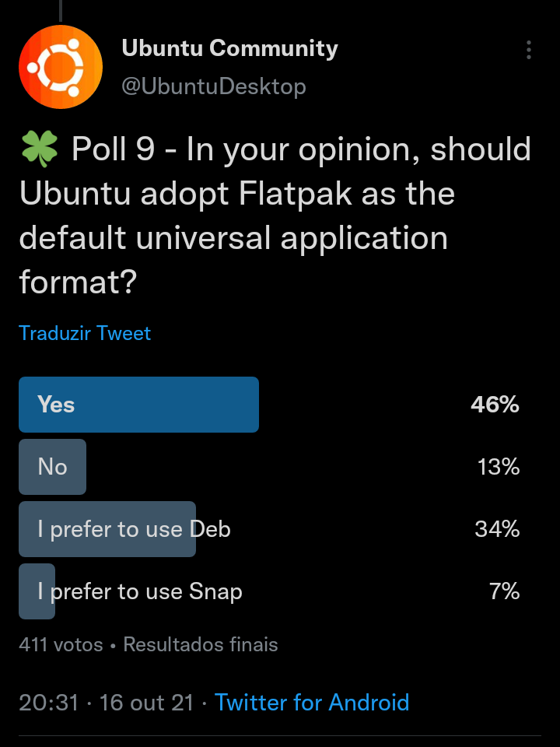Click the 16 out 21 date
The width and height of the screenshot is (560, 747).
(146, 703)
